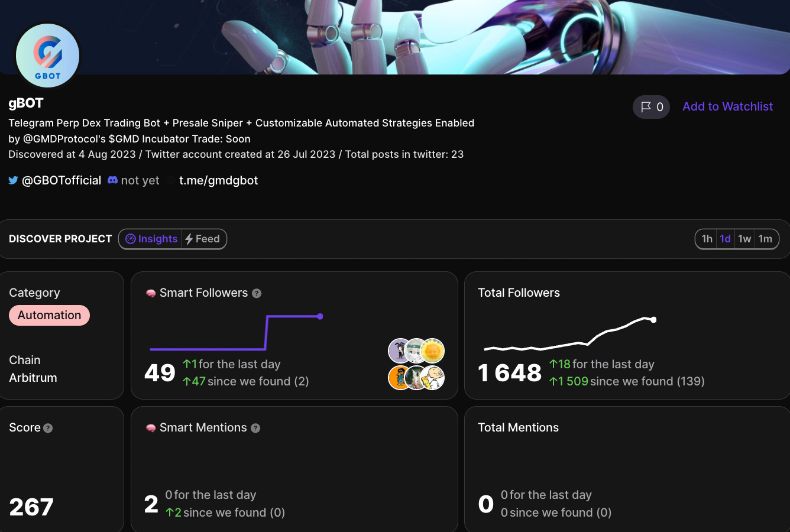This screenshot has height=532, width=790.
Task: Click the Feed lightning bolt icon
Action: pos(189,239)
